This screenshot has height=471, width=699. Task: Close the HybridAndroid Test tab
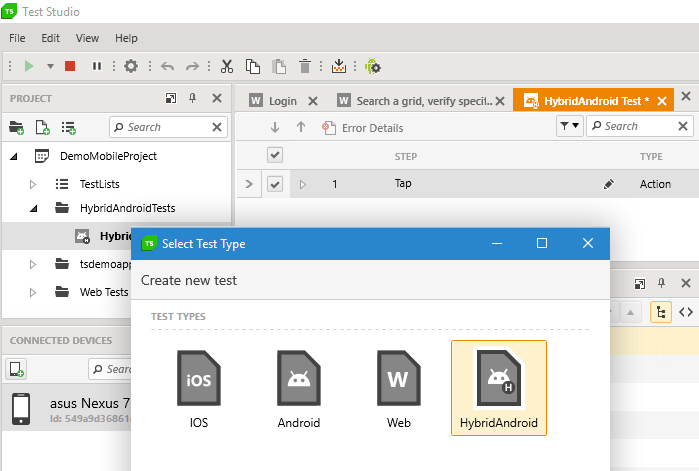pos(662,102)
